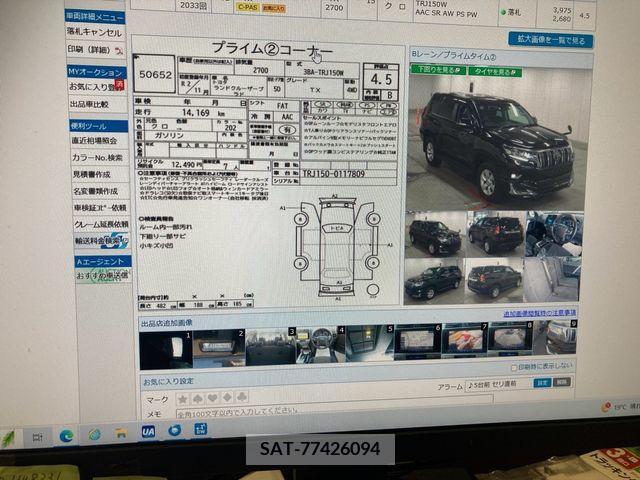Open Microsoft Edge from the taskbar
Viewport: 640px width, 480px height.
[x=66, y=436]
